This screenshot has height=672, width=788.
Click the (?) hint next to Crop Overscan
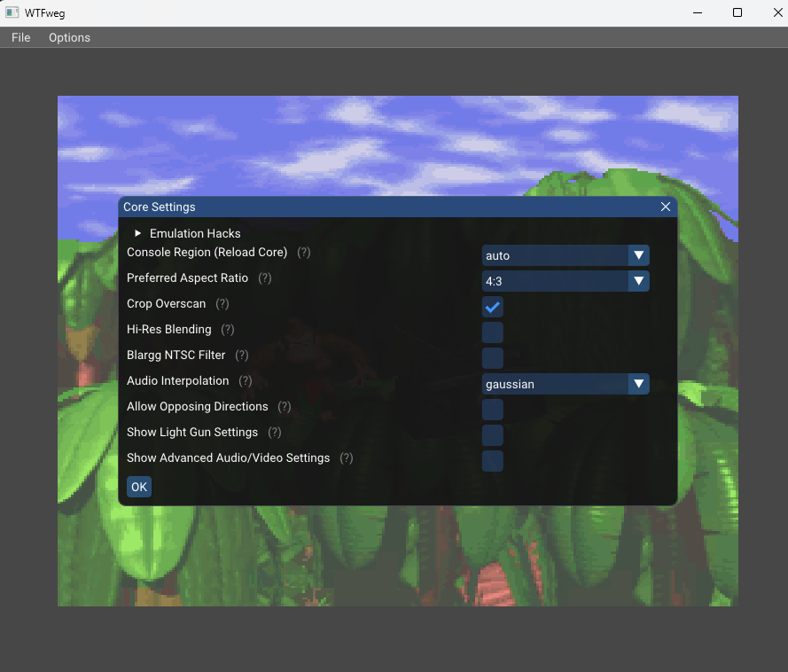[222, 304]
